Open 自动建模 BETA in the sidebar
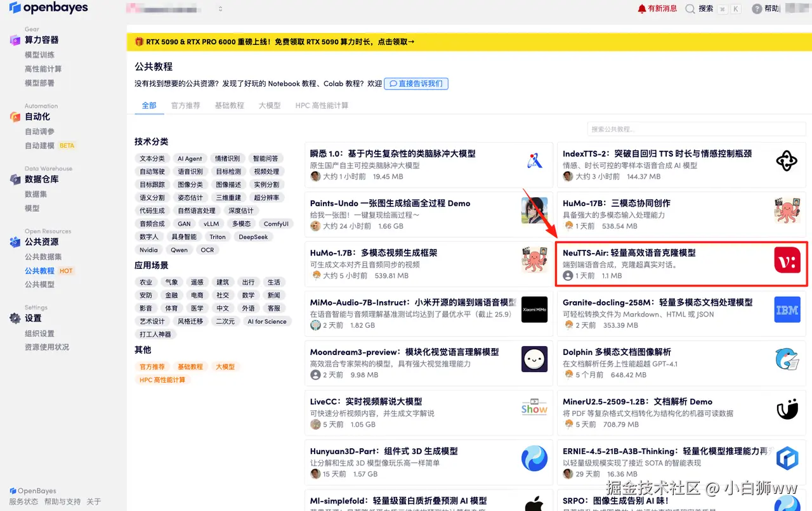The height and width of the screenshot is (511, 812). [x=49, y=145]
